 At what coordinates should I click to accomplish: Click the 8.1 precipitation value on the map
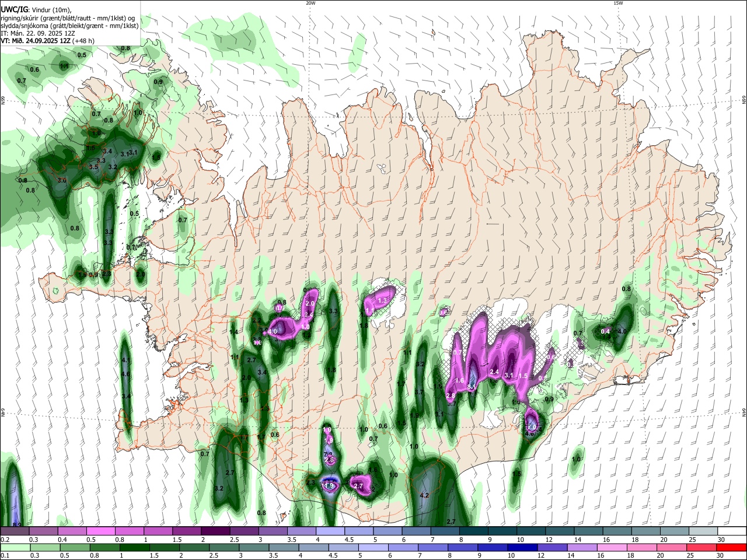(472, 387)
